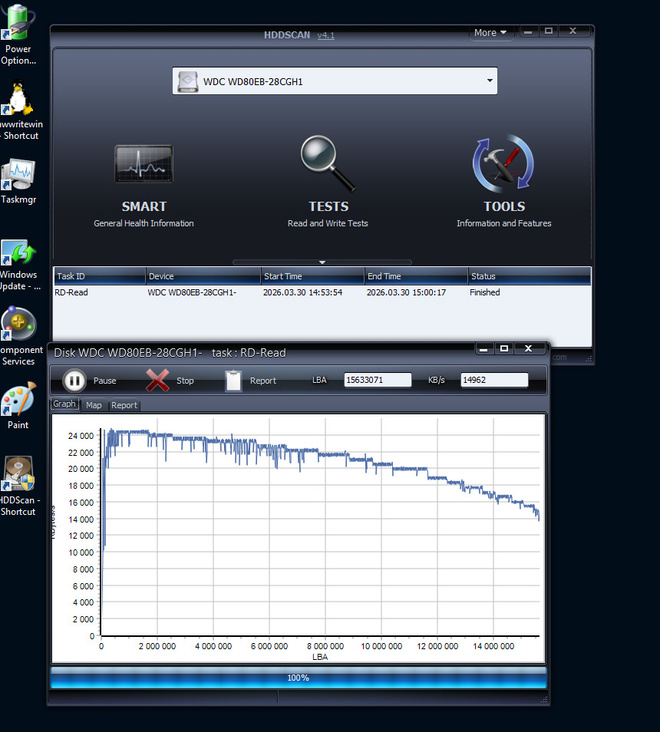Switch to the Map tab
660x732 pixels.
[x=93, y=405]
